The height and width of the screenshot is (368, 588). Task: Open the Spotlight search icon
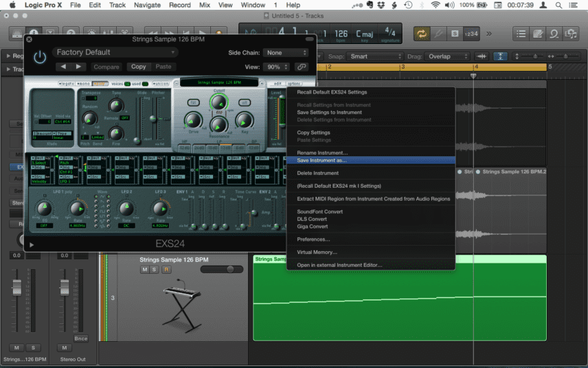point(558,5)
